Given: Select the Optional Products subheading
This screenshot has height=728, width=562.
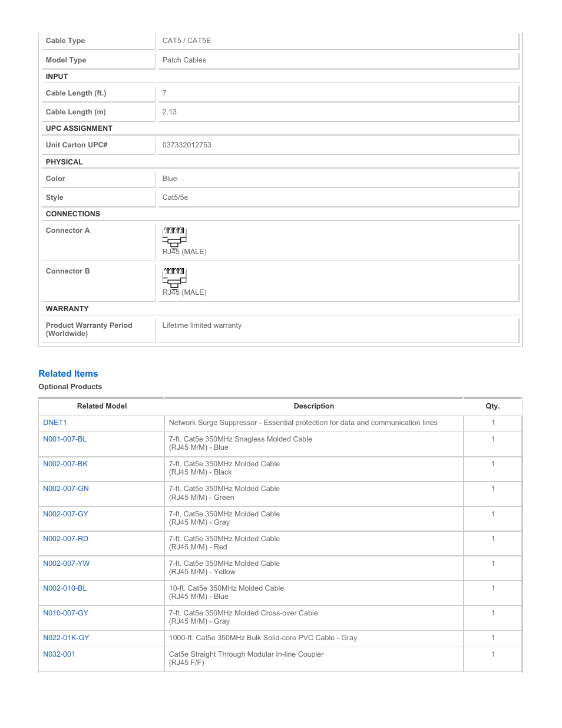Looking at the screenshot, I should (x=70, y=387).
